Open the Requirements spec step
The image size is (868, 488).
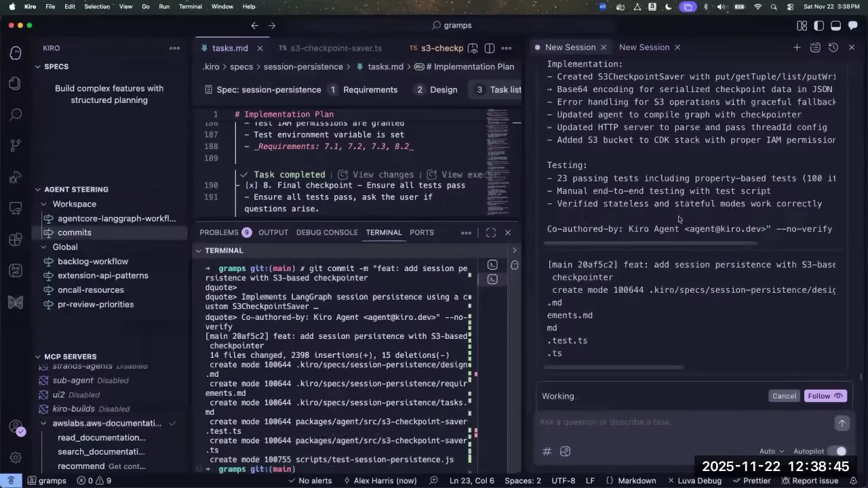363,90
